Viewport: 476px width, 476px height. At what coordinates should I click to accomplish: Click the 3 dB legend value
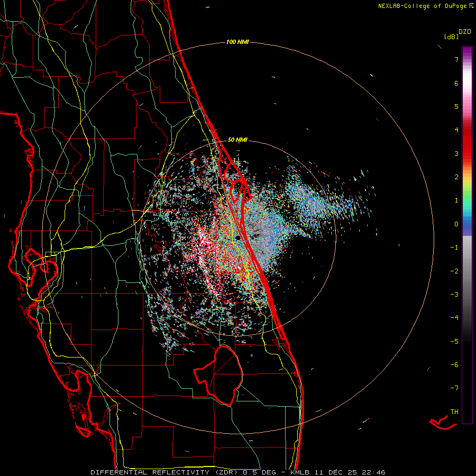click(x=456, y=153)
